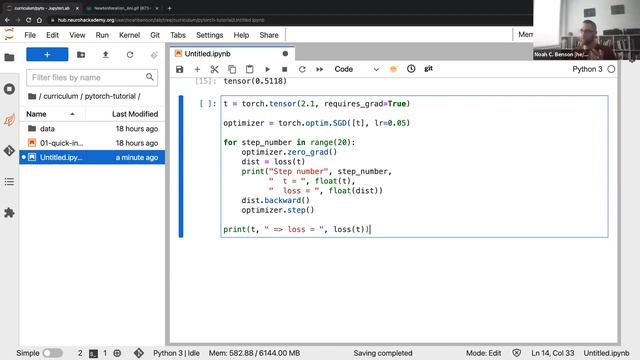Screen dimensions: 640x360
Task: Interrupt the kernel with stop icon
Action: 284,69
